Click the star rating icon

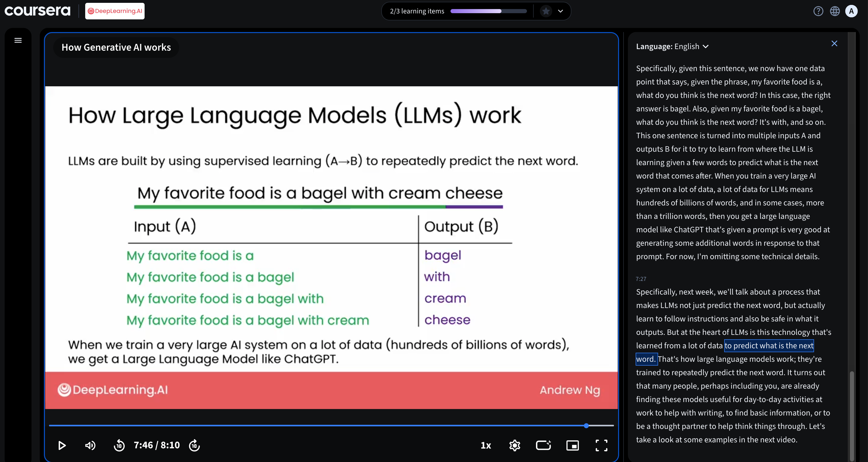546,11
